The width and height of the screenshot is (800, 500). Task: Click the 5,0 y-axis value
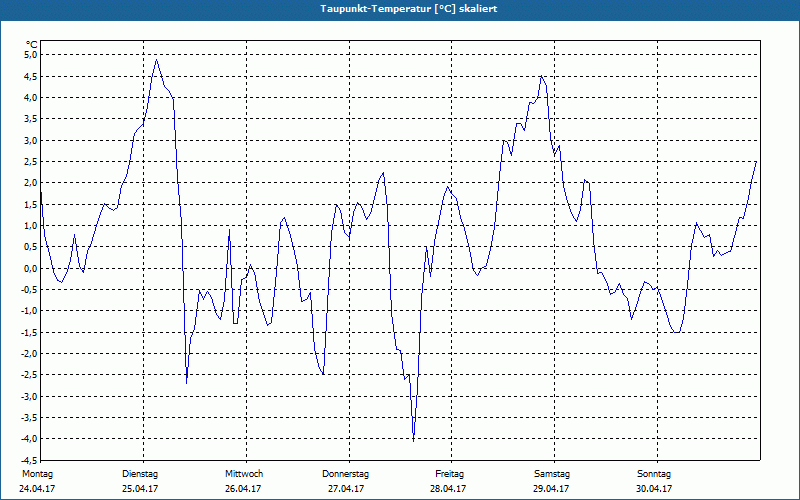coord(30,55)
